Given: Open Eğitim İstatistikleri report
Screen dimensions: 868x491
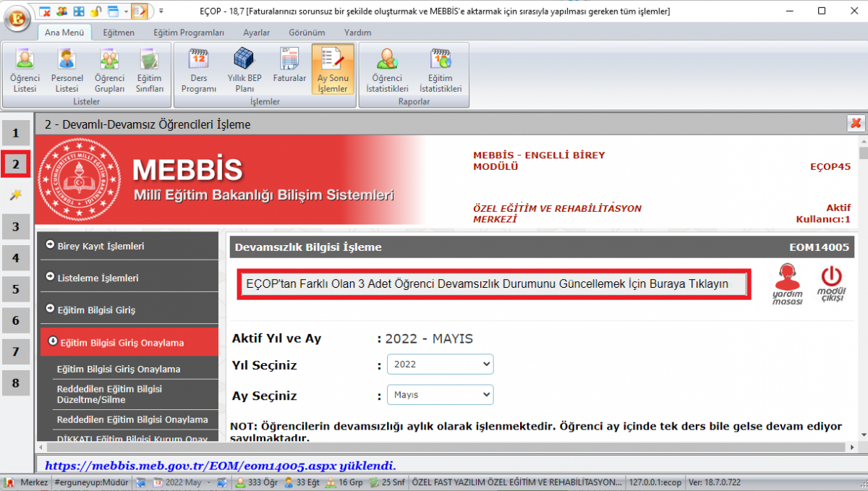Looking at the screenshot, I should pyautogui.click(x=440, y=70).
